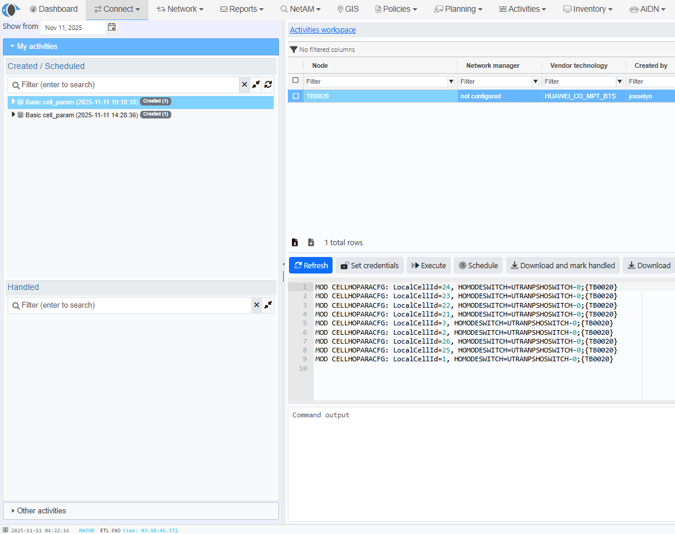The width and height of the screenshot is (675, 534).
Task: Check the TB0020 row checkbox
Action: click(x=295, y=96)
